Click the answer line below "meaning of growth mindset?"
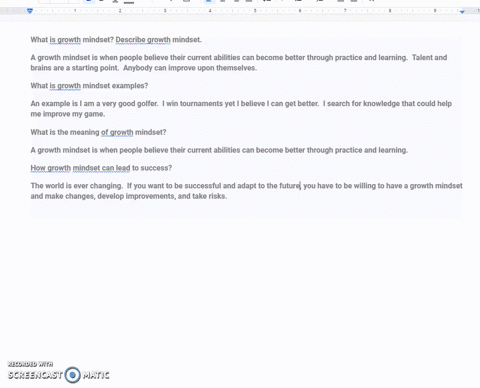This screenshot has width=480, height=388. 219,150
